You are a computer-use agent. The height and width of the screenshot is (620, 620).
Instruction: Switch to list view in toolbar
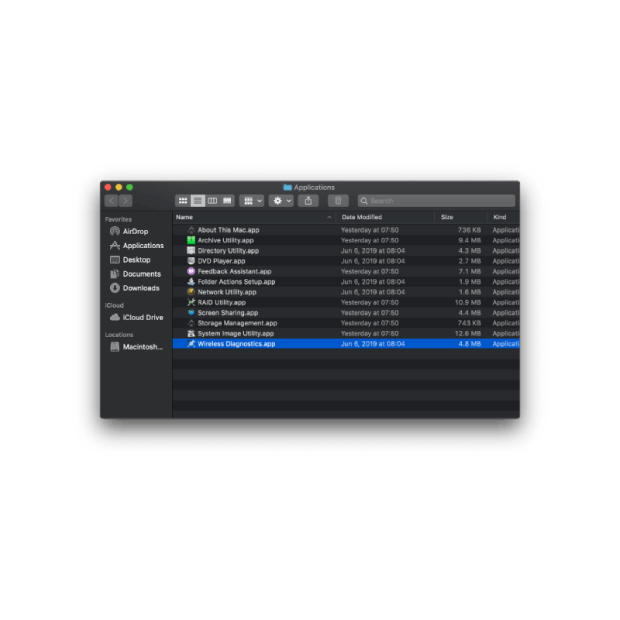click(198, 201)
